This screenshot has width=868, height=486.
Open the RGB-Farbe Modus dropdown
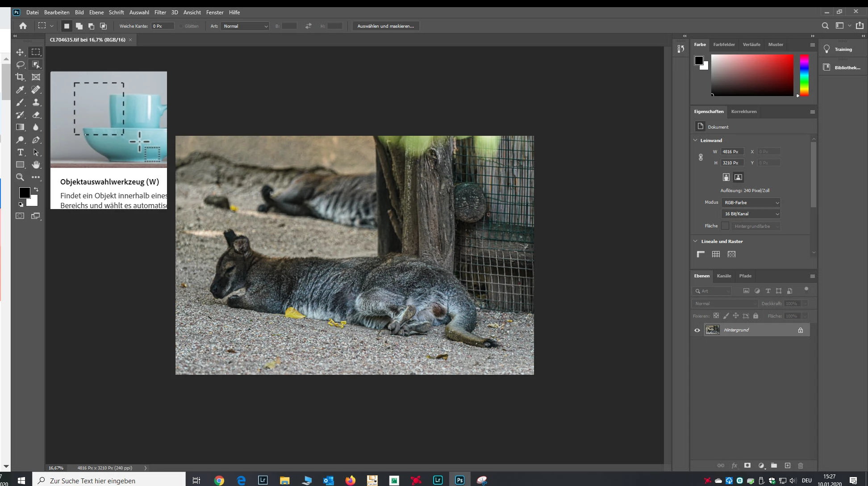(751, 202)
